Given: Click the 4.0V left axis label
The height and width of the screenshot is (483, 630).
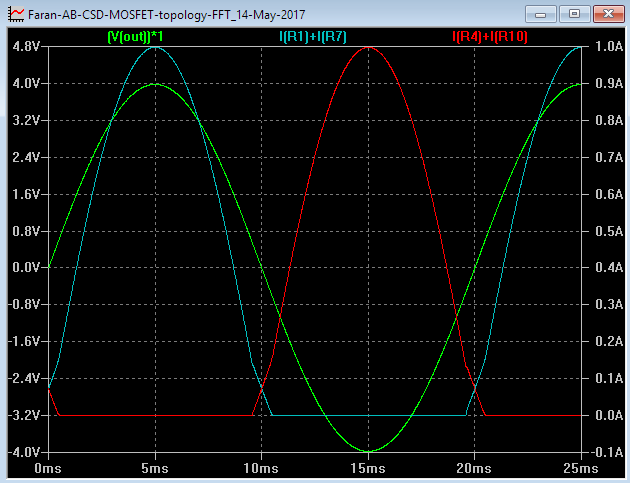Looking at the screenshot, I should coord(26,84).
